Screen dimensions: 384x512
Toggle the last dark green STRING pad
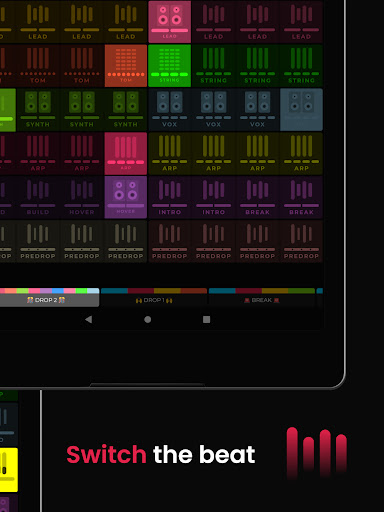(x=301, y=66)
